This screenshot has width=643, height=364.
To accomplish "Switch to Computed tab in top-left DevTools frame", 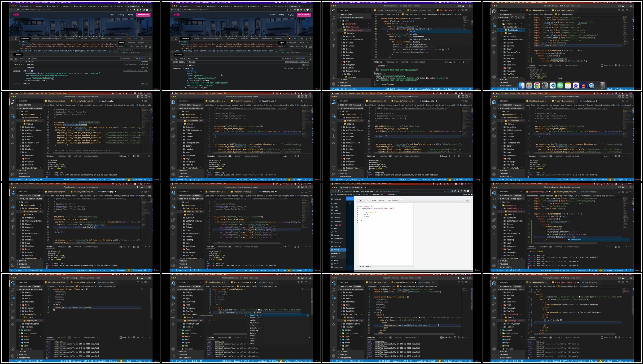I will tap(131, 43).
